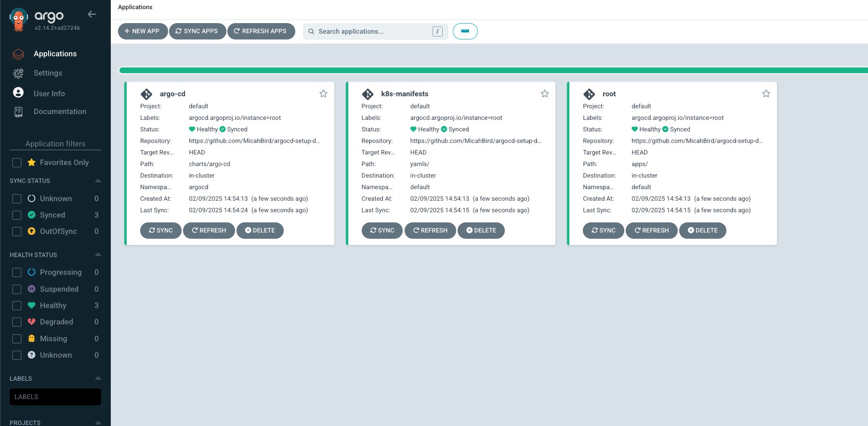Check the Synced filter checkbox

[x=17, y=215]
